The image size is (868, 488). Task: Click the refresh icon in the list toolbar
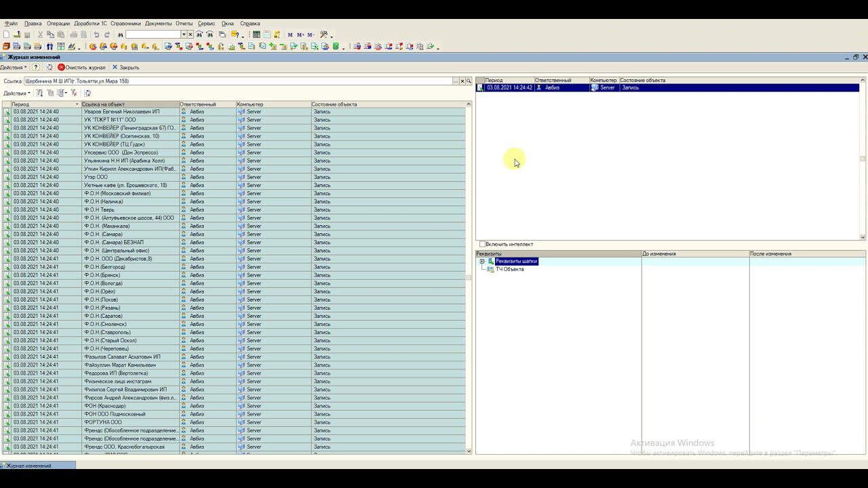tap(87, 93)
